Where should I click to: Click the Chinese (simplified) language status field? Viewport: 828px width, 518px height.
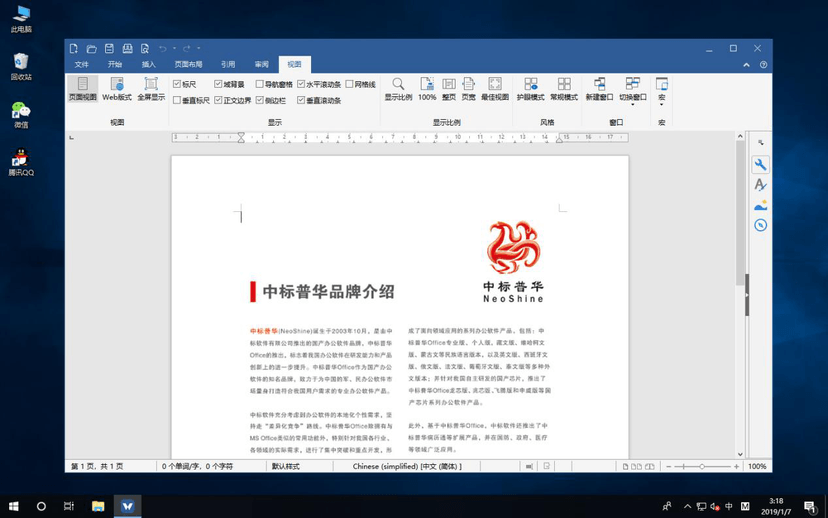pyautogui.click(x=407, y=467)
